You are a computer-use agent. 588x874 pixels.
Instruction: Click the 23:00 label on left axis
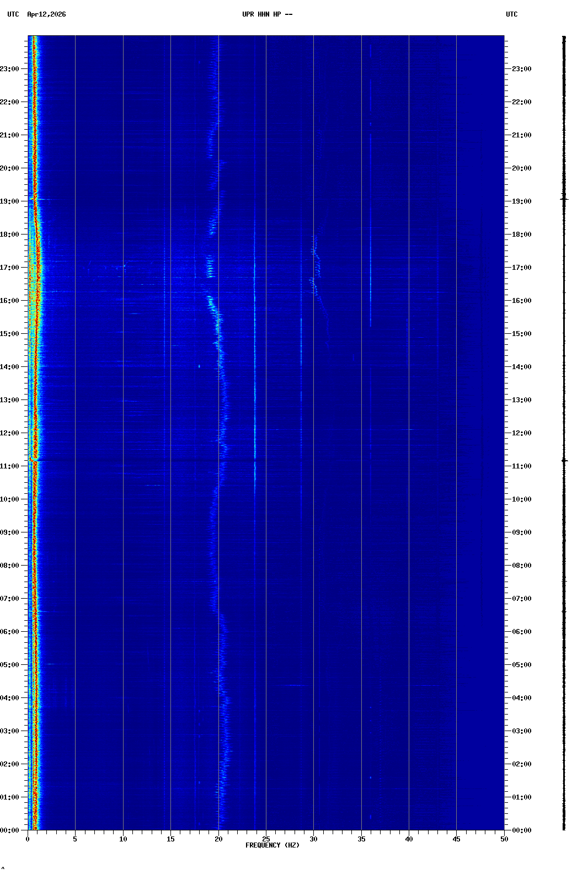pyautogui.click(x=10, y=69)
